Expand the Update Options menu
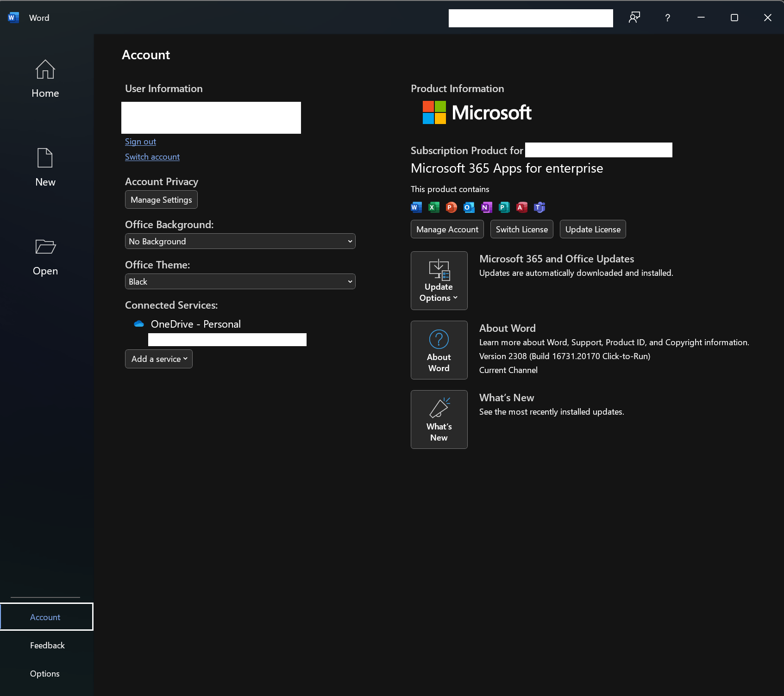The height and width of the screenshot is (696, 784). [x=439, y=280]
